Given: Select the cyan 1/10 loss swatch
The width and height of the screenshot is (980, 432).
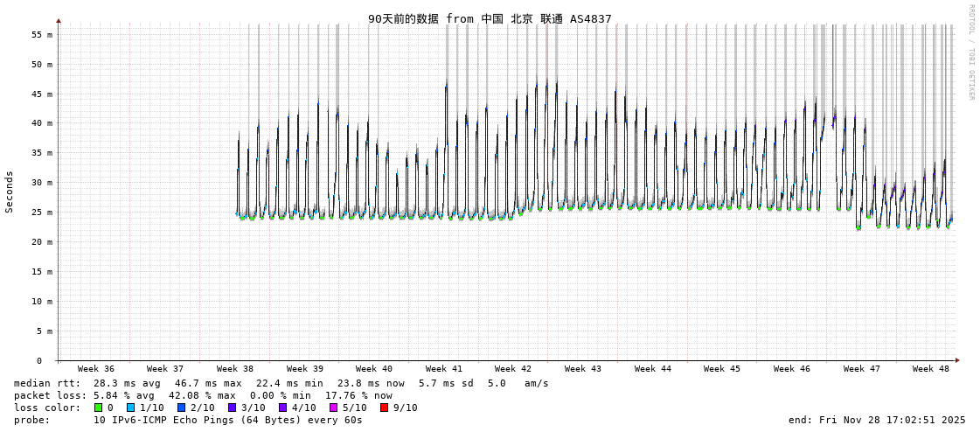Looking at the screenshot, I should click(130, 408).
